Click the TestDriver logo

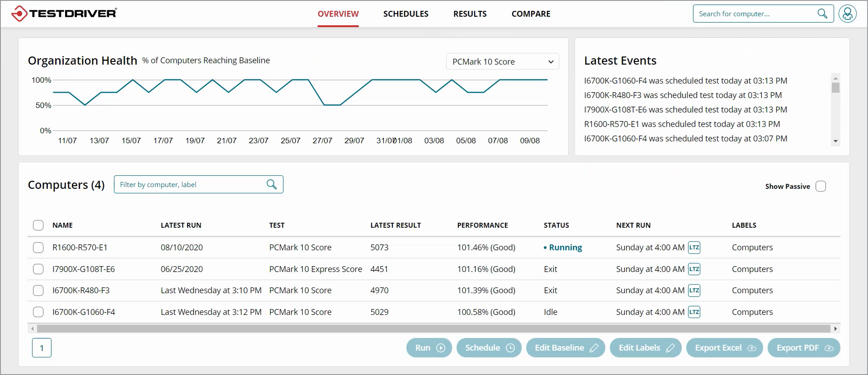[x=64, y=14]
